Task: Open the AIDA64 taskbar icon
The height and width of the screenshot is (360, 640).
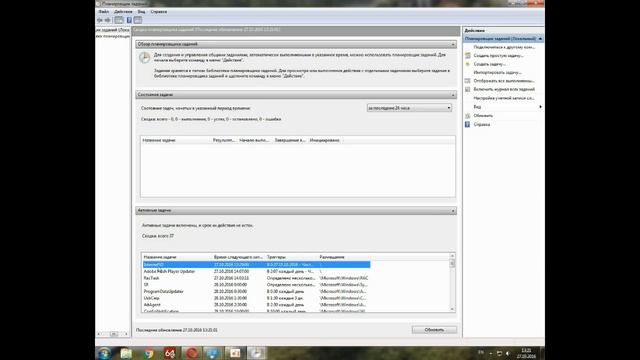Action: pyautogui.click(x=170, y=353)
